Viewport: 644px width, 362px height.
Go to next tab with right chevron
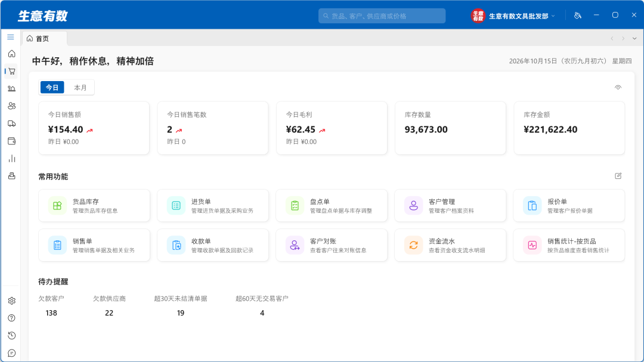click(x=623, y=39)
